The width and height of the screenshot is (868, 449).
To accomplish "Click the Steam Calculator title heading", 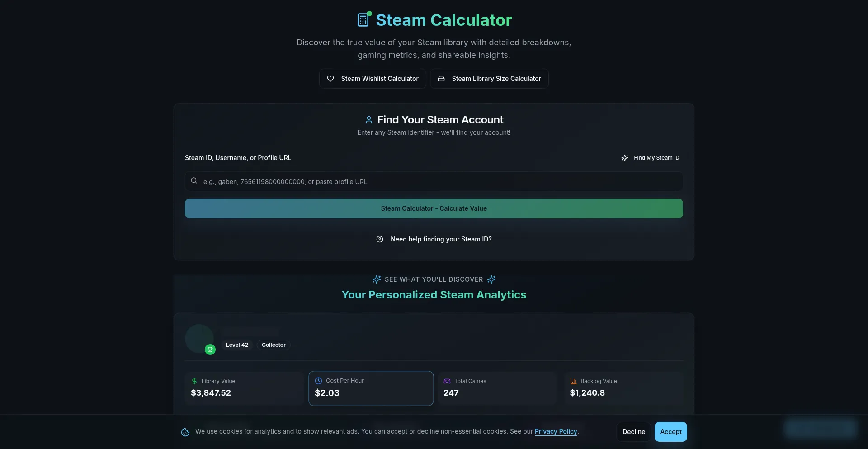I will pyautogui.click(x=444, y=20).
